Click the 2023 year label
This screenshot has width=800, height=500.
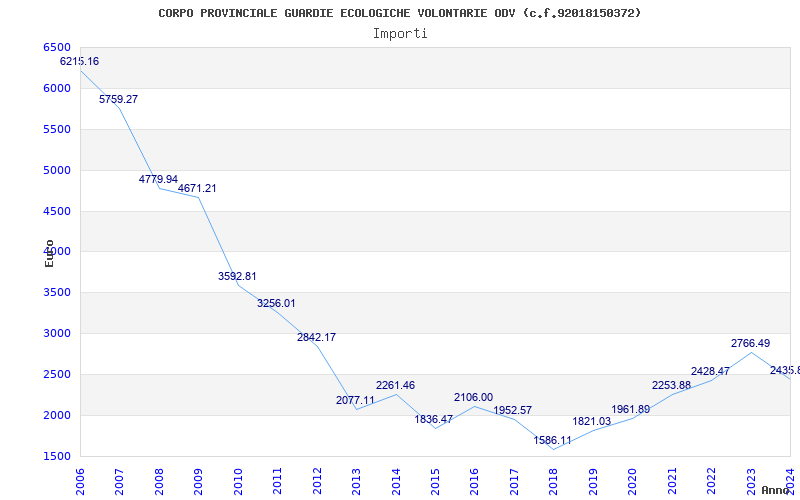751,482
